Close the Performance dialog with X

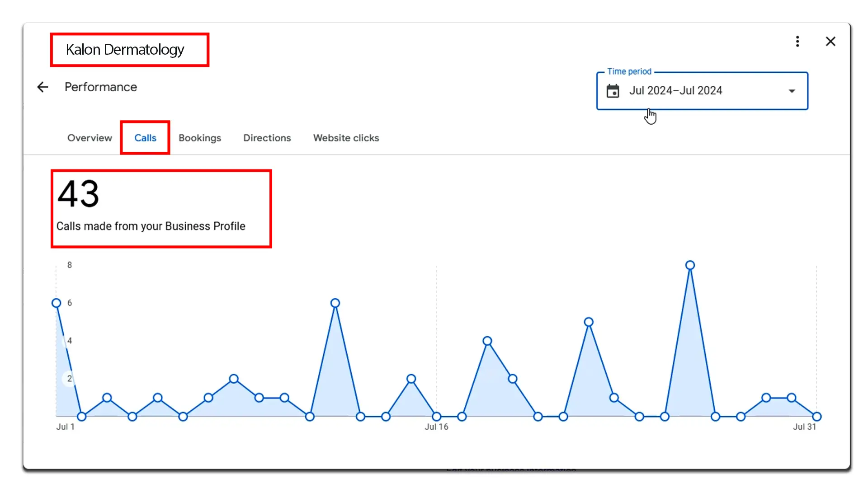pos(830,42)
